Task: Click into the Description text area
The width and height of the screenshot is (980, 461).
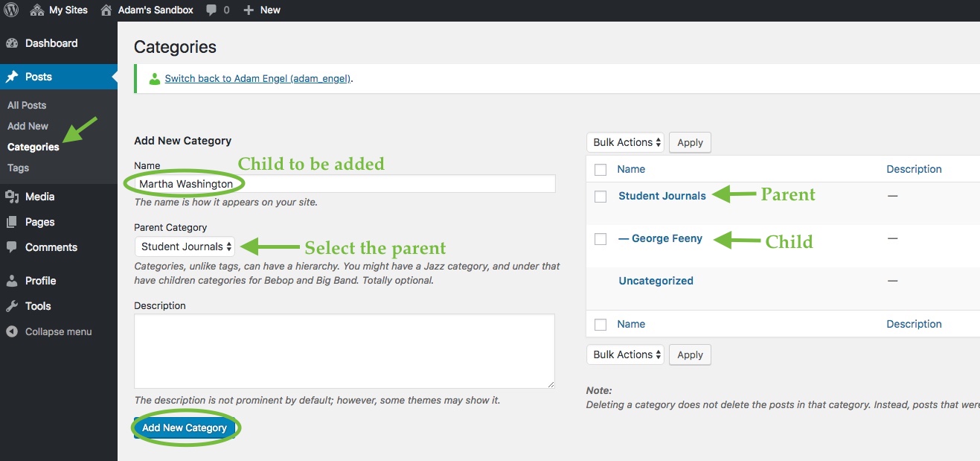Action: [344, 351]
